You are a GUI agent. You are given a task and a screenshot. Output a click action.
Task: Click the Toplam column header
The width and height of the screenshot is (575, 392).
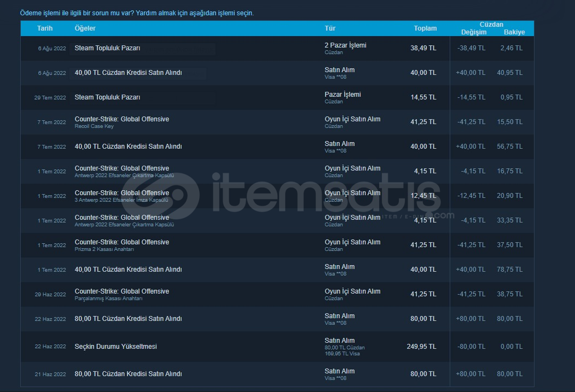click(x=425, y=28)
